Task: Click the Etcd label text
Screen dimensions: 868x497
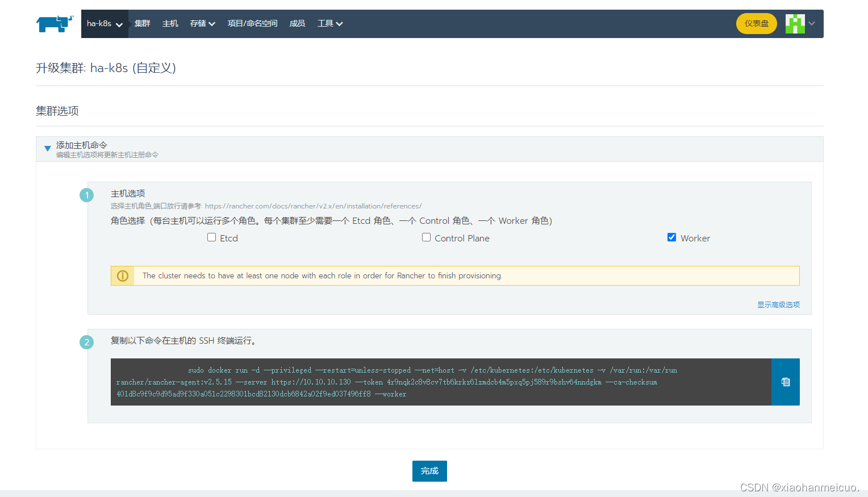Action: pyautogui.click(x=229, y=239)
